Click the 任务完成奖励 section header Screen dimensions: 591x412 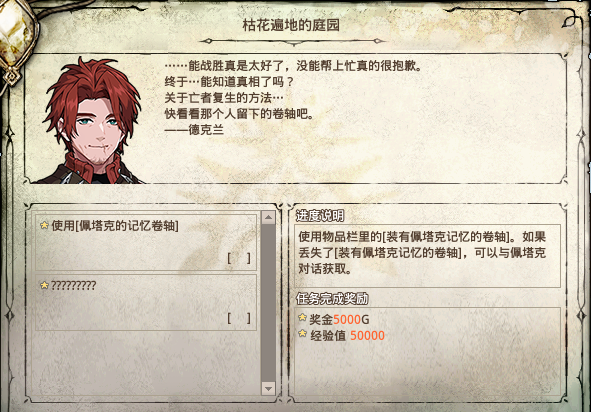(x=332, y=299)
